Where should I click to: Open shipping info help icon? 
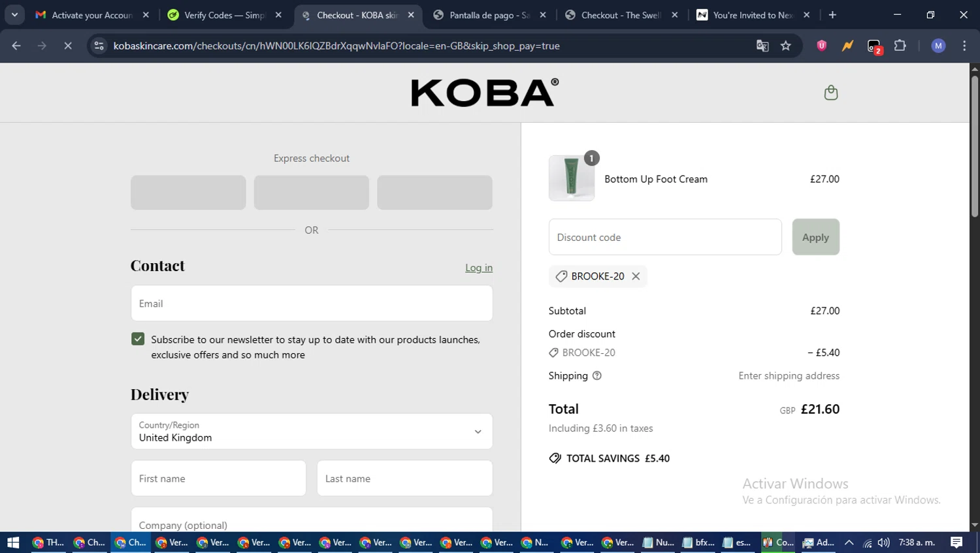pos(596,375)
